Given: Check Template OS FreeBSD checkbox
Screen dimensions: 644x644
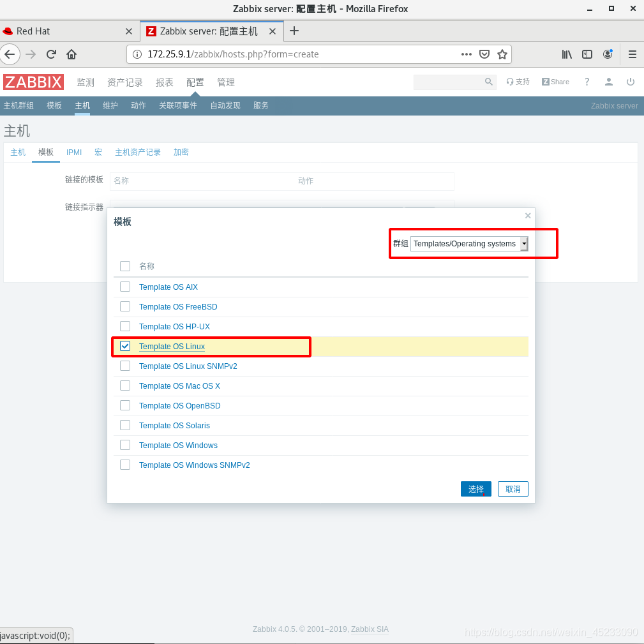Looking at the screenshot, I should (x=125, y=306).
